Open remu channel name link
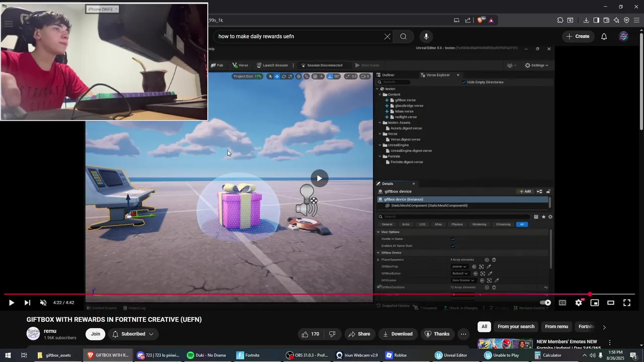 [x=50, y=331]
